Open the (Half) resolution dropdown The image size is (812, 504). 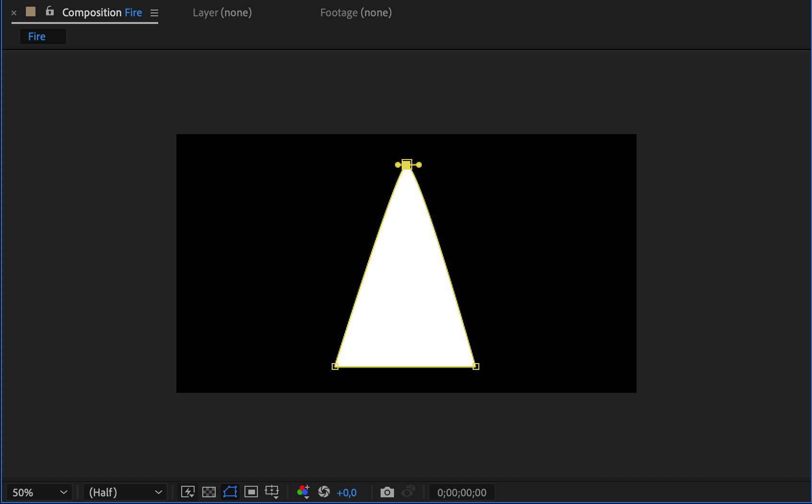pyautogui.click(x=125, y=493)
